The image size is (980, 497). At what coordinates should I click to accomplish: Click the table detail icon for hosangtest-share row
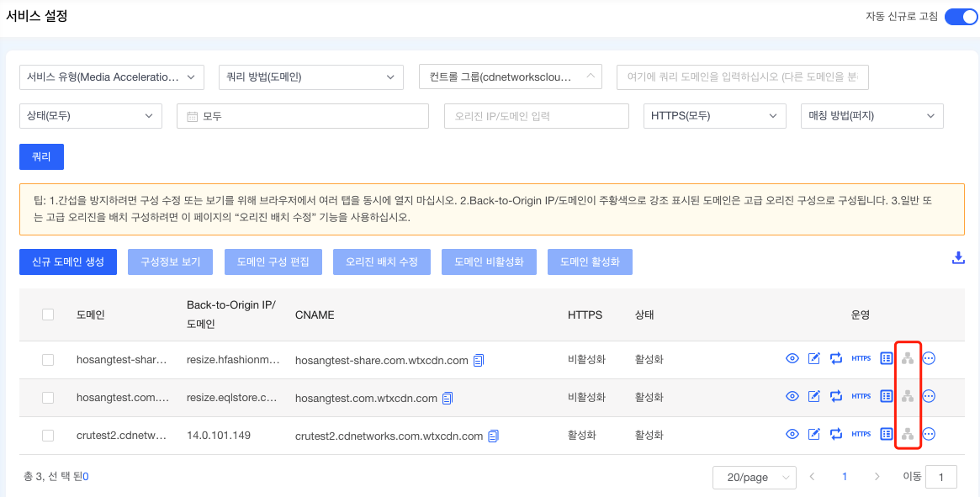(x=886, y=357)
